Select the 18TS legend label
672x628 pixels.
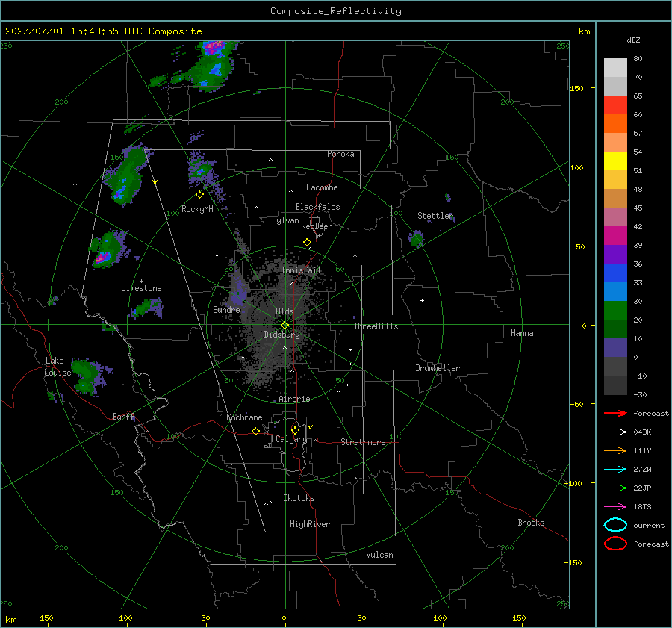tap(642, 507)
